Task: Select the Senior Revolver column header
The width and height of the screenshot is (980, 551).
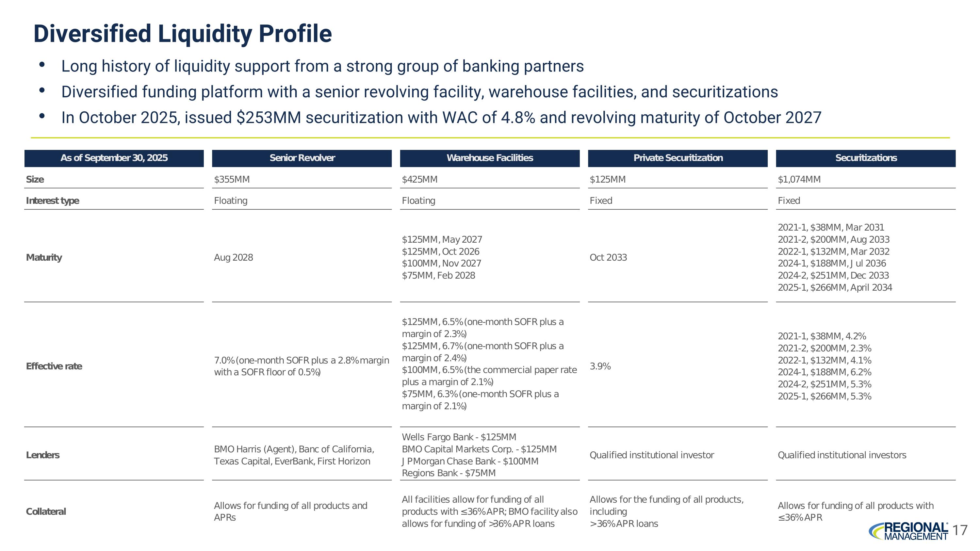Action: point(302,158)
